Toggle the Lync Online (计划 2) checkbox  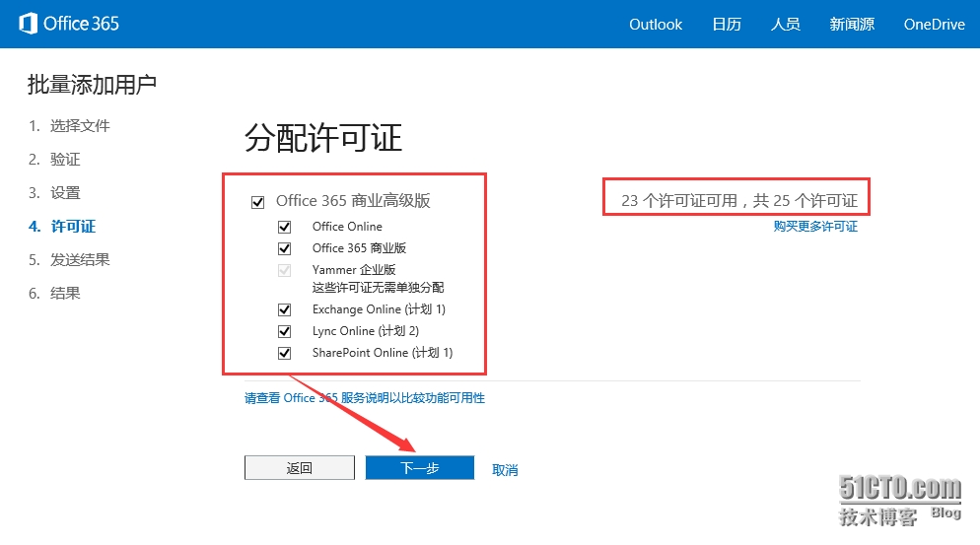point(285,331)
